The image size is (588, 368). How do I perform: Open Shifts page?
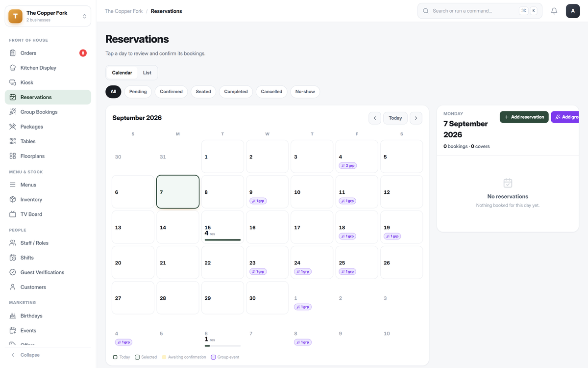[x=48, y=258]
